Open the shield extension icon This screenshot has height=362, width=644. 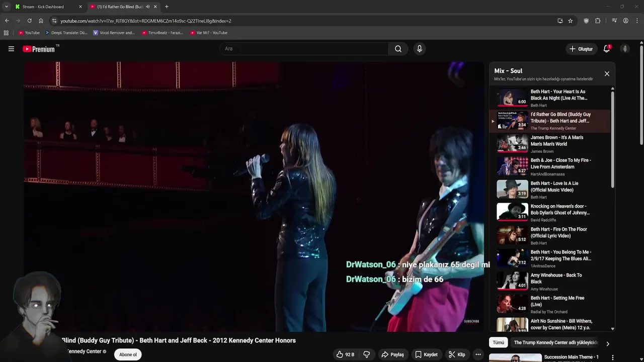[586, 21]
